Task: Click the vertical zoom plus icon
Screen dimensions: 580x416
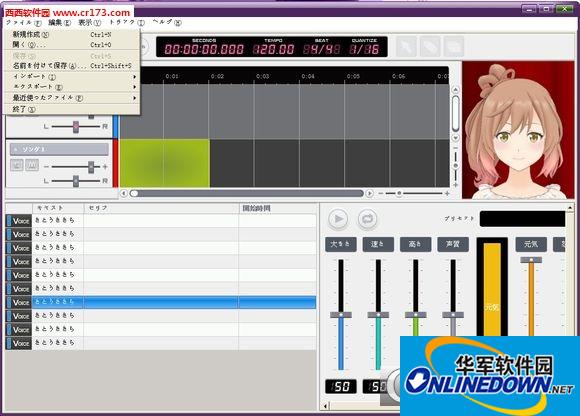Action: click(x=456, y=184)
